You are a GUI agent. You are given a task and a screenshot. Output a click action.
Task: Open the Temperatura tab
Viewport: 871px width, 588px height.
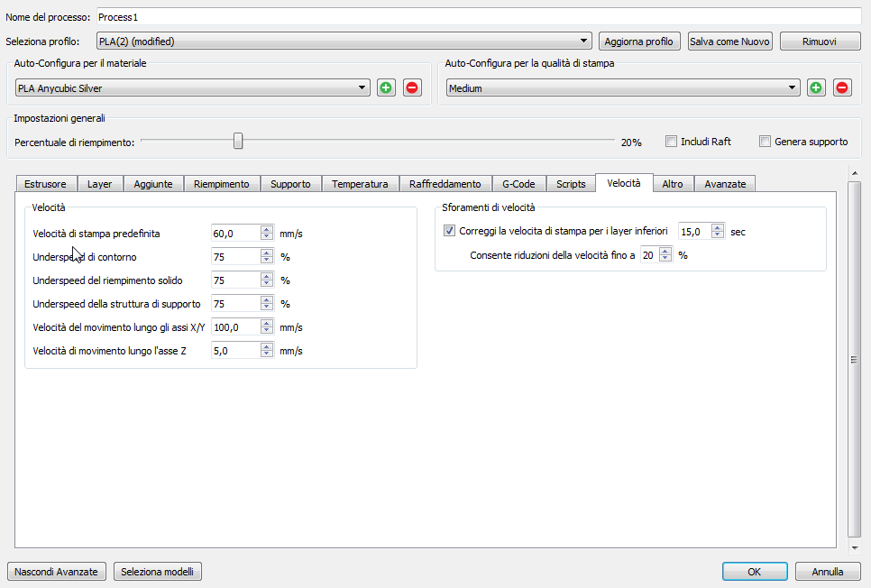[x=360, y=184]
